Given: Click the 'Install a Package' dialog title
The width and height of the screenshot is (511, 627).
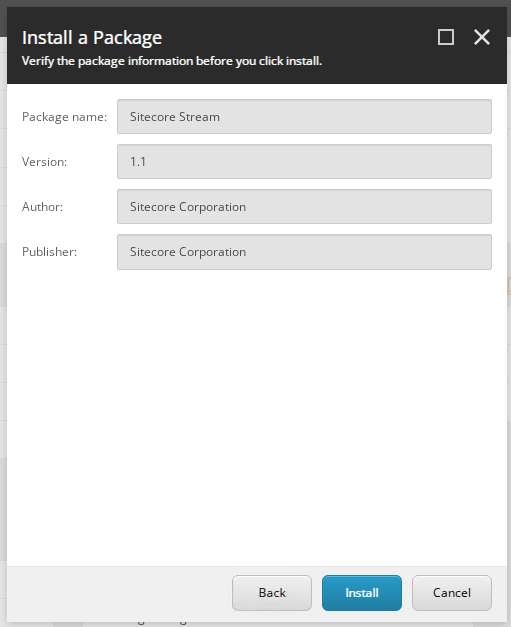Looking at the screenshot, I should point(92,38).
